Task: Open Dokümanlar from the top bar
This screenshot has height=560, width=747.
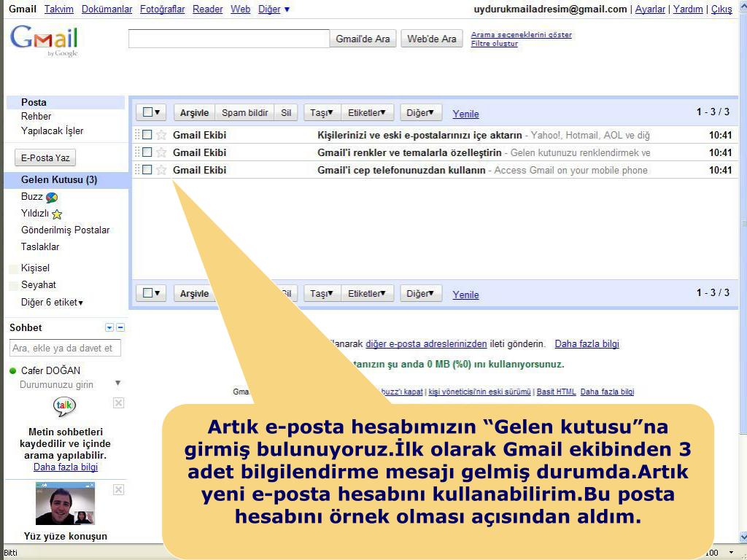Action: [x=107, y=9]
